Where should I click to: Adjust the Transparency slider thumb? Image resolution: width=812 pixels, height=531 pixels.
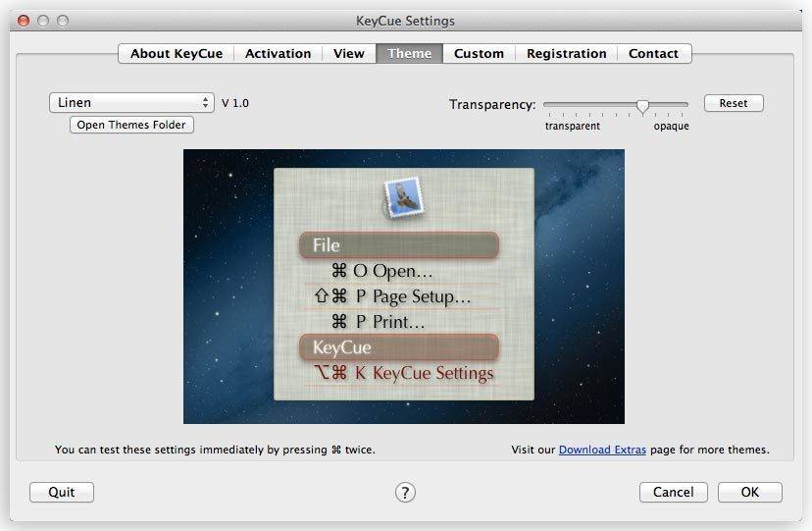click(642, 106)
